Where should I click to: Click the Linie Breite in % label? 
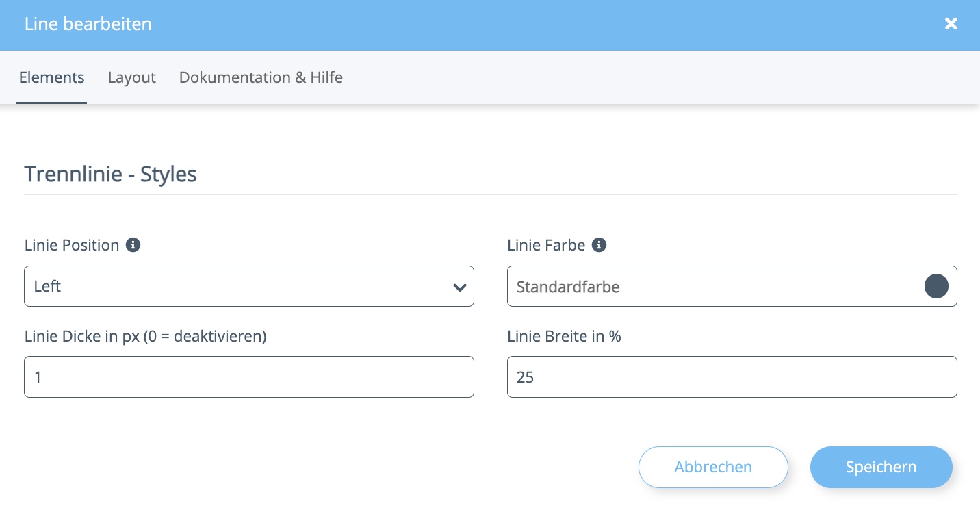(564, 336)
